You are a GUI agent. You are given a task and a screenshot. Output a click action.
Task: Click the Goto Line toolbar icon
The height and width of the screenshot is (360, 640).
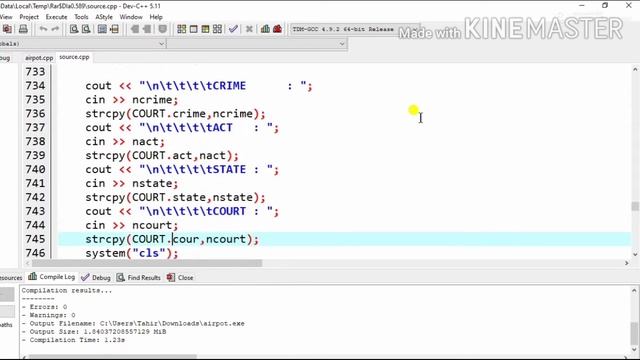[114, 29]
